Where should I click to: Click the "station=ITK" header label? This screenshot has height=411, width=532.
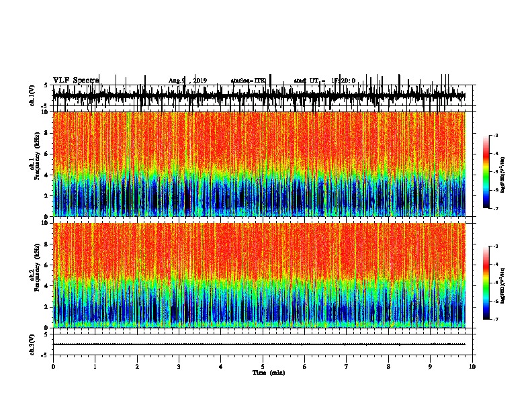coord(248,81)
